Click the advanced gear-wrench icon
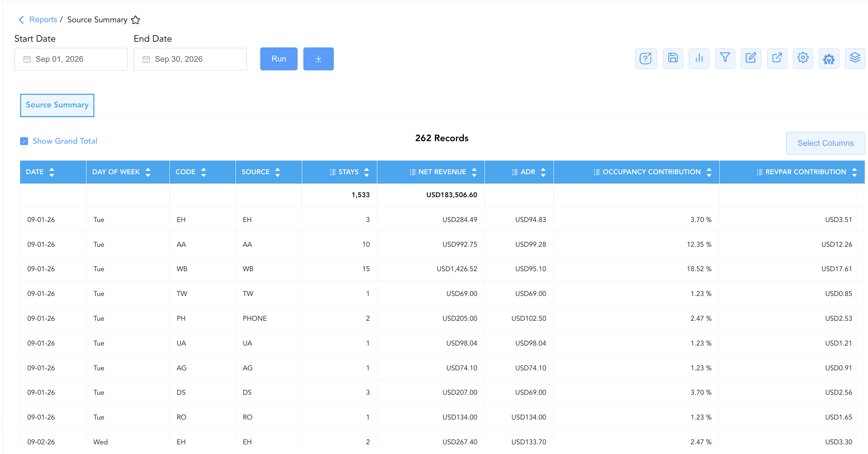This screenshot has width=868, height=454. 829,59
